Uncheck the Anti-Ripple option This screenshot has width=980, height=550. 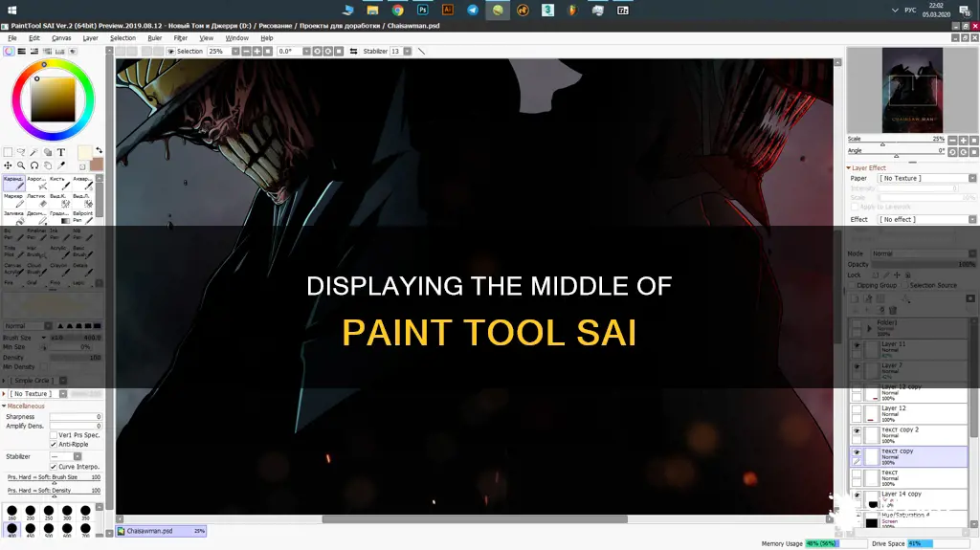coord(54,445)
